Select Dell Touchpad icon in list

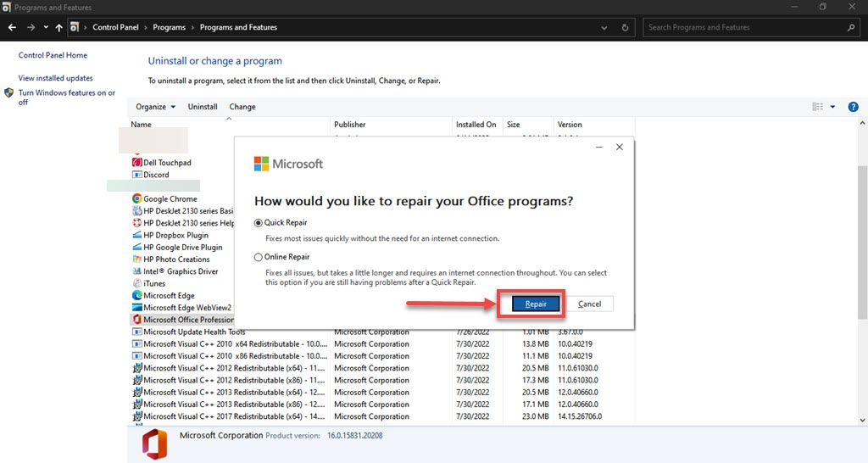pos(136,162)
